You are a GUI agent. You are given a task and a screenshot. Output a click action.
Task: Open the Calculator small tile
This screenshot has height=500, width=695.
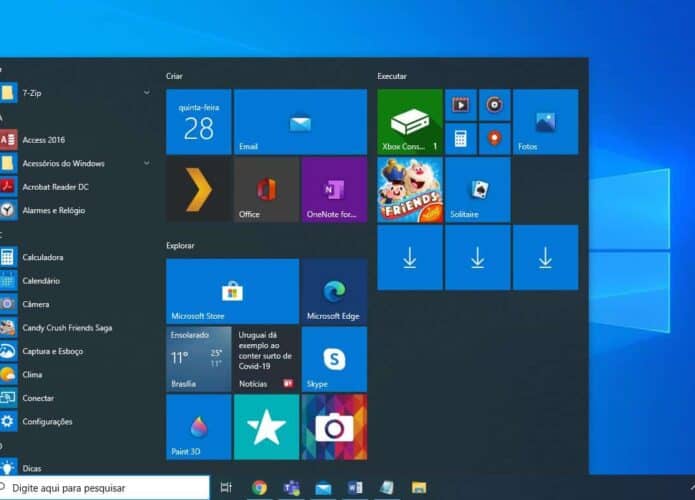coord(461,139)
